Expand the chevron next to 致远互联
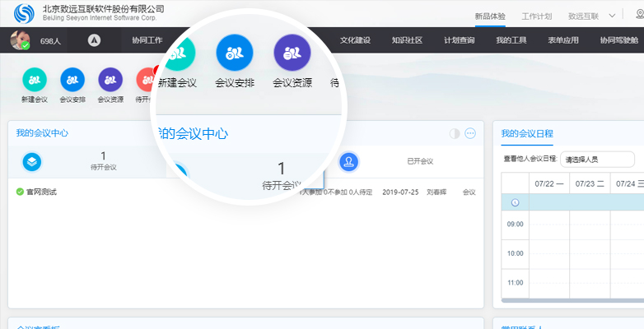 point(612,16)
